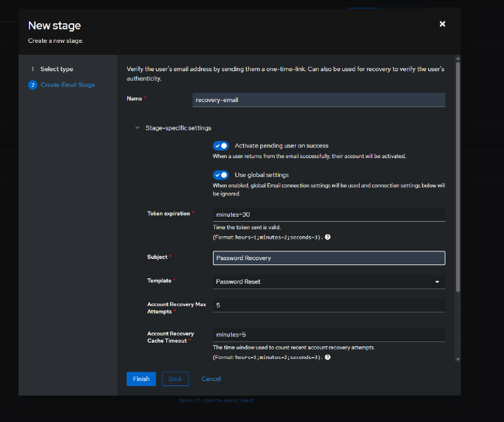This screenshot has width=504, height=422.
Task: Click the step 2 number circle icon
Action: (33, 85)
